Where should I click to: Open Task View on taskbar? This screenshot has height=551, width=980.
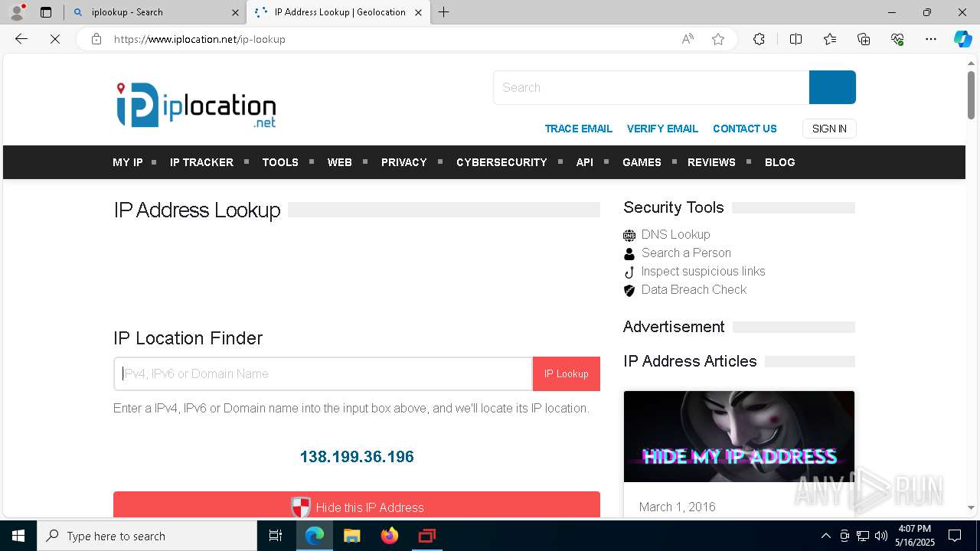point(276,536)
